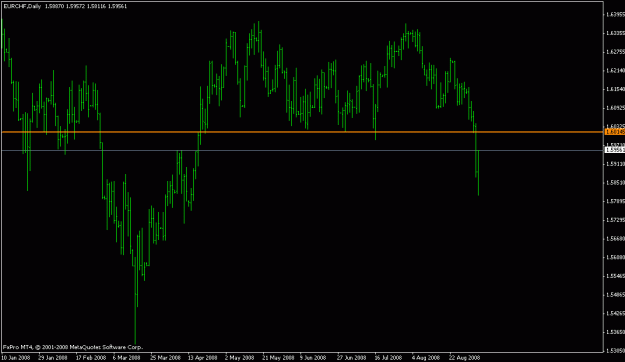The height and width of the screenshot is (362, 625).
Task: Select the orange horizontal line at 1.60145
Action: point(303,132)
